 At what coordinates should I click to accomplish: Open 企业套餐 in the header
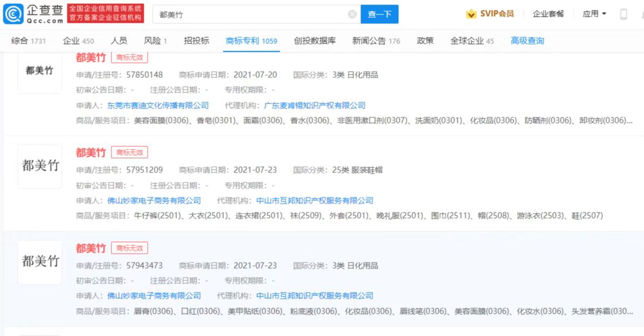click(x=548, y=14)
